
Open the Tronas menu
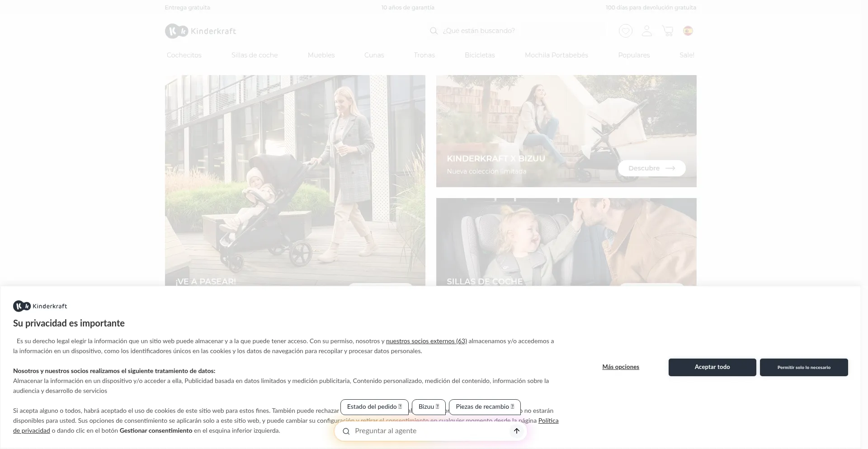[424, 55]
